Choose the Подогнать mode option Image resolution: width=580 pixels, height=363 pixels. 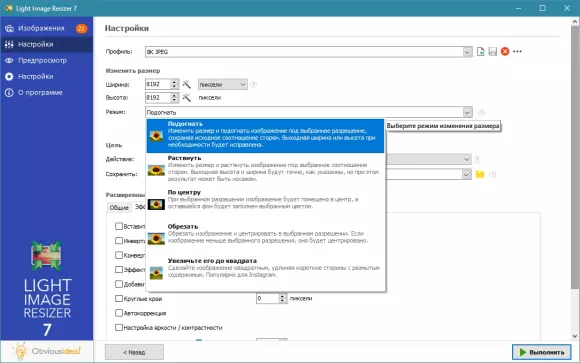(265, 136)
